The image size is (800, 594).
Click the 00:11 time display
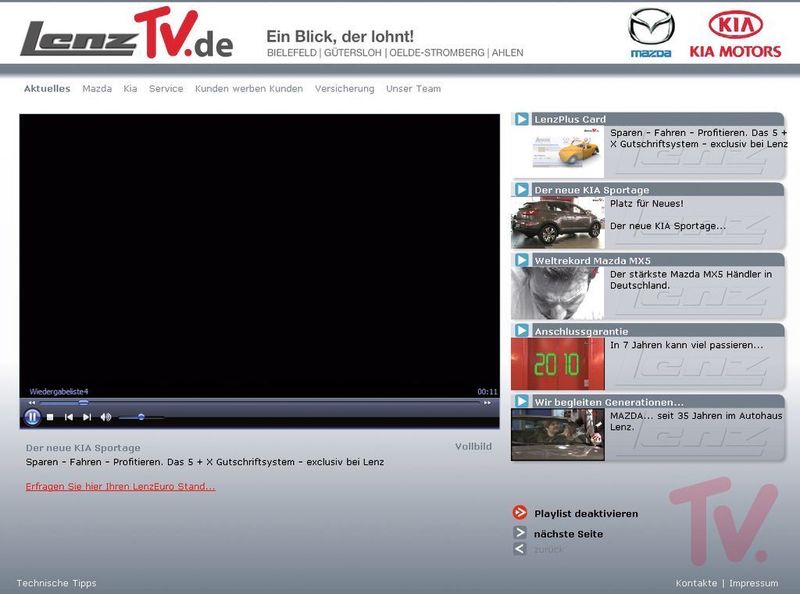point(487,391)
